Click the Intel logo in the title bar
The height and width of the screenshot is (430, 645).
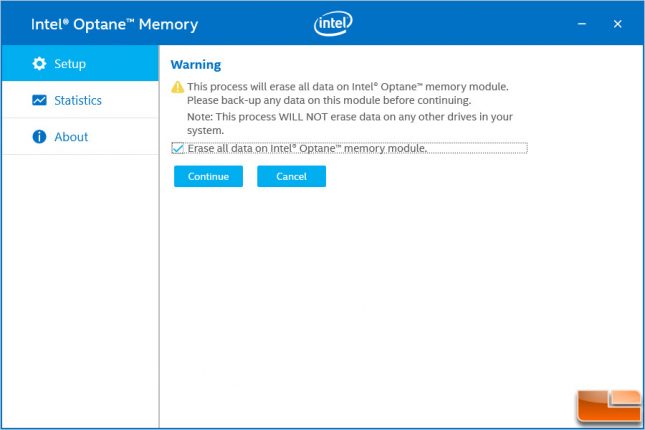pos(333,23)
